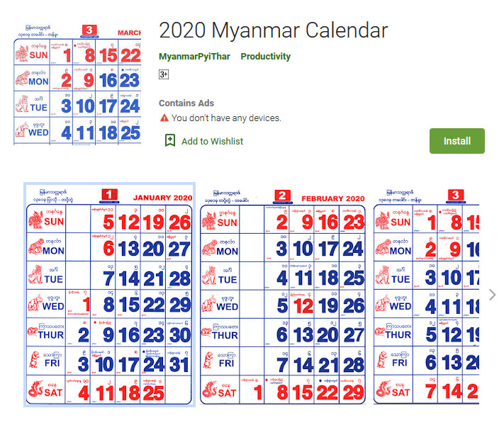Open the Productivity category link
Viewport: 504px width, 425px height.
pyautogui.click(x=266, y=57)
